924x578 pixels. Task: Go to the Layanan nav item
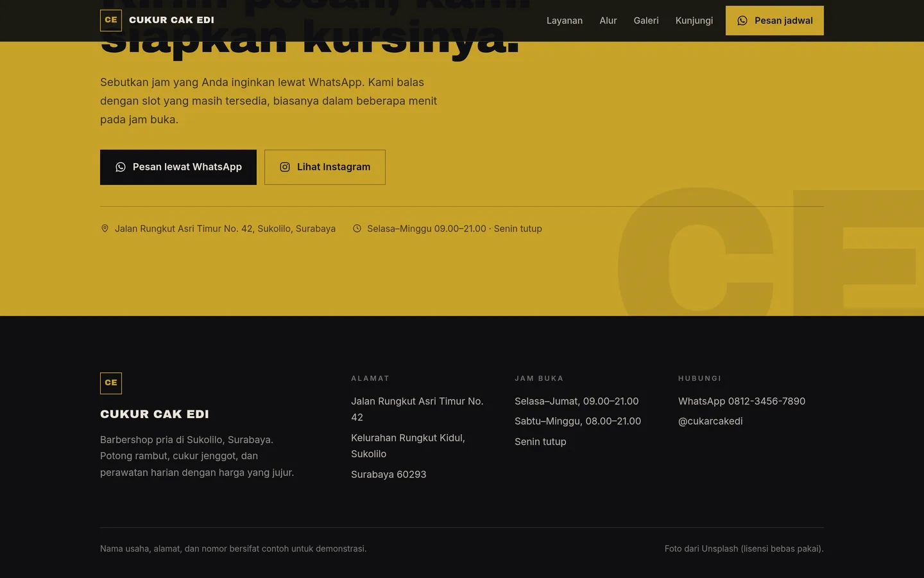point(565,21)
